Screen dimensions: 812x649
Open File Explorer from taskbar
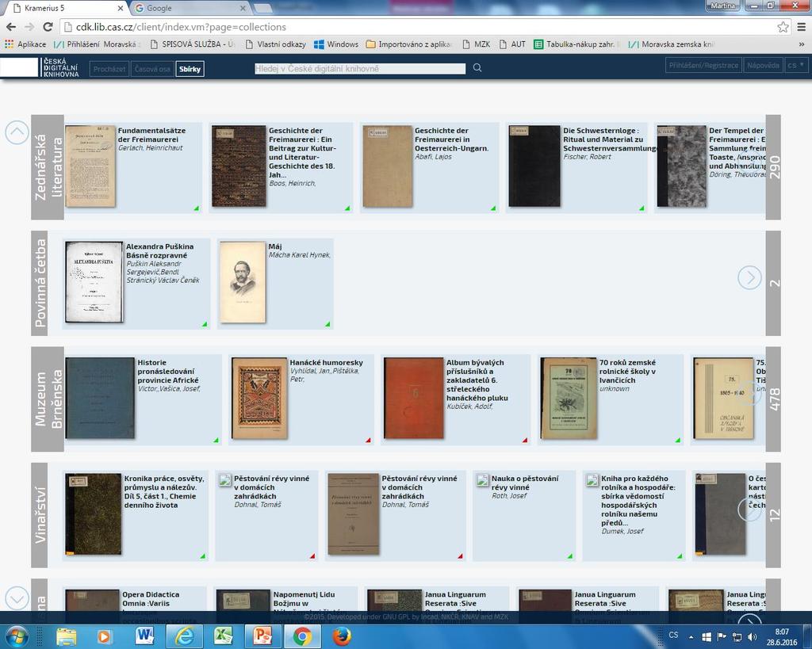(x=66, y=636)
